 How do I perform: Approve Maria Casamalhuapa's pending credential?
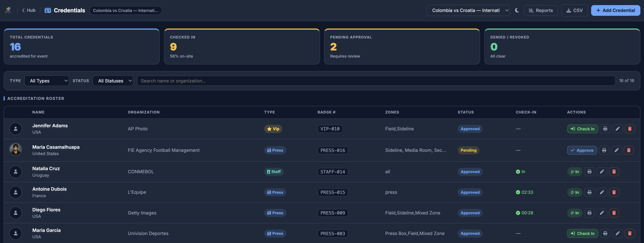(582, 150)
